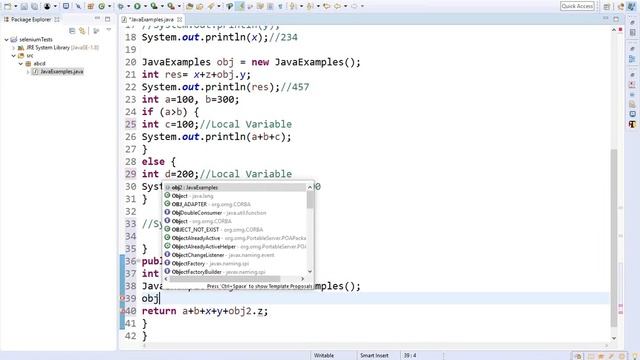Click the Save toolbar icon
The height and width of the screenshot is (360, 640).
(x=24, y=6)
